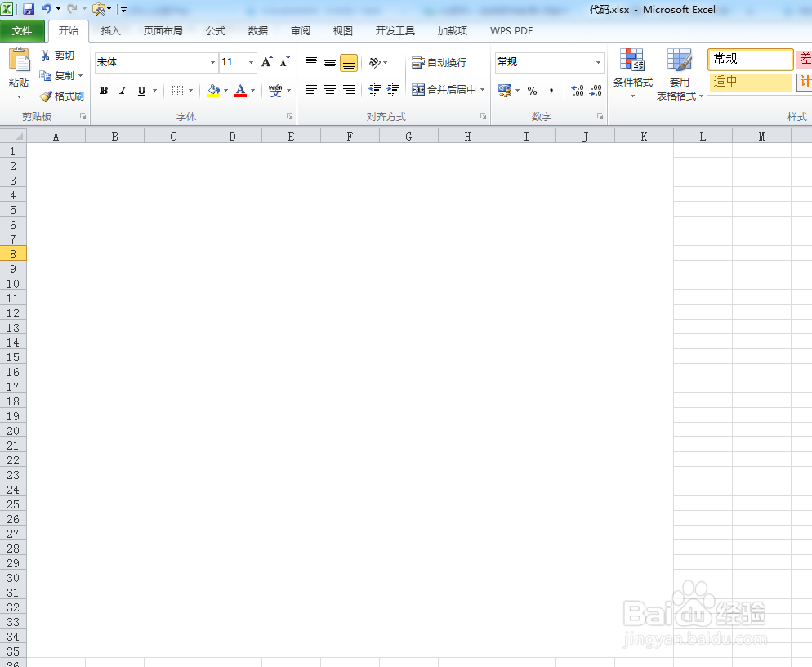Click the Redo arrow icon
This screenshot has width=812, height=667.
pos(72,9)
